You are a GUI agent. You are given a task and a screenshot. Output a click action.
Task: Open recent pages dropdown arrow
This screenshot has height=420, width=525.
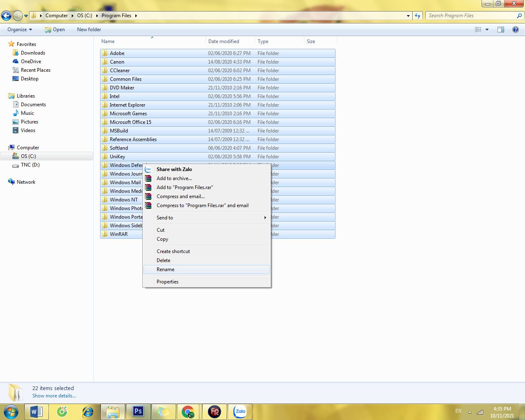point(26,16)
